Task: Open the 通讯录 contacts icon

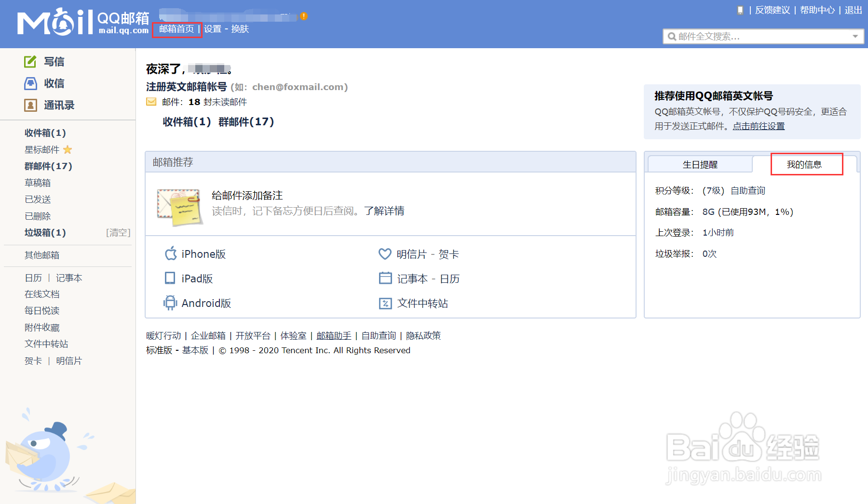Action: 30,105
